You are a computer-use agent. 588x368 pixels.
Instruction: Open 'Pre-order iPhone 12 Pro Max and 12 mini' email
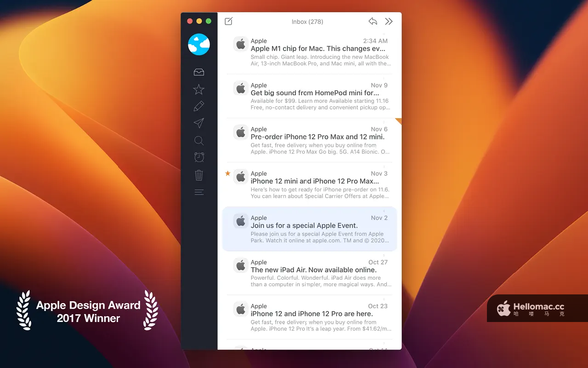(318, 137)
